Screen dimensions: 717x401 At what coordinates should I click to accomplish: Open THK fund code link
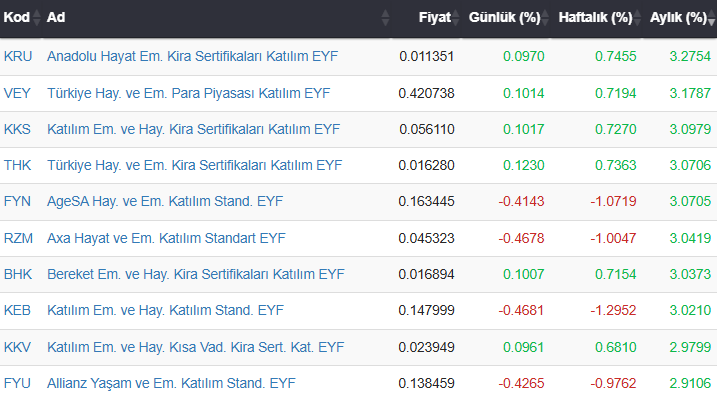[17, 165]
